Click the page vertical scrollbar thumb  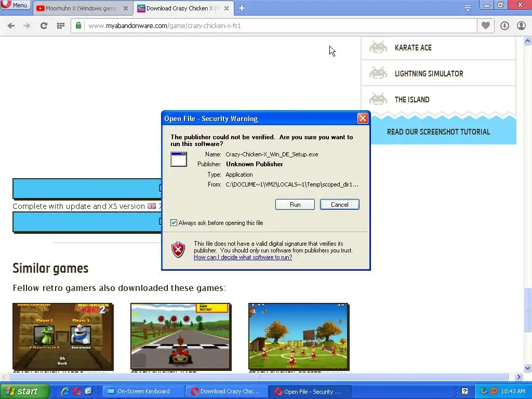[527, 310]
